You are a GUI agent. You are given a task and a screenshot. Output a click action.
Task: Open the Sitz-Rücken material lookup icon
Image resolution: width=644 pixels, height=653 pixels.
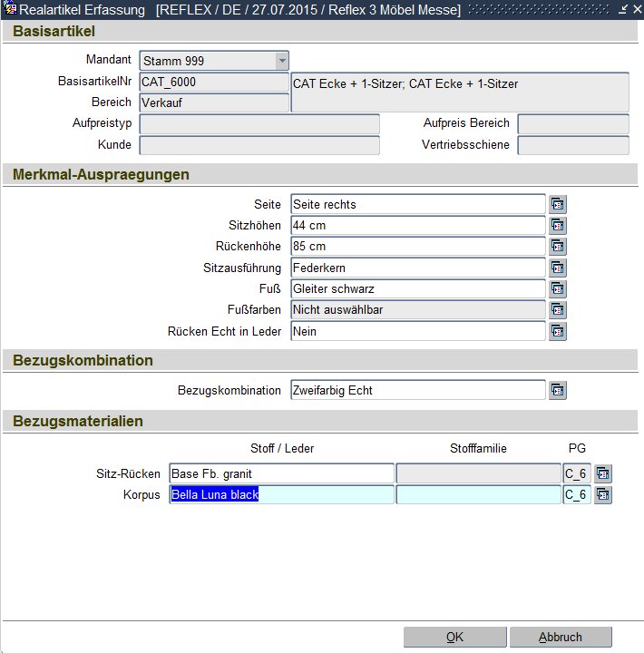click(603, 473)
